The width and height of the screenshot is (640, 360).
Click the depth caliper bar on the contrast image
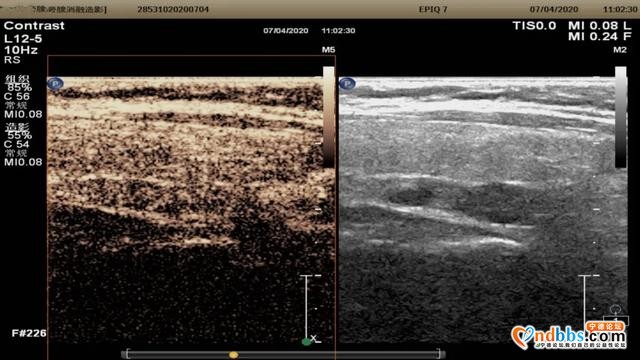(x=306, y=306)
